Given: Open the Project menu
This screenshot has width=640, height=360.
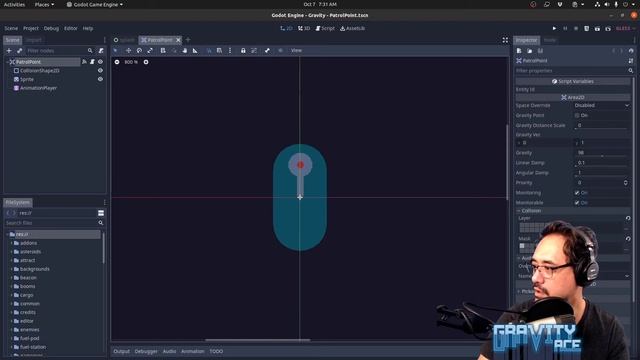Looking at the screenshot, I should [x=31, y=29].
